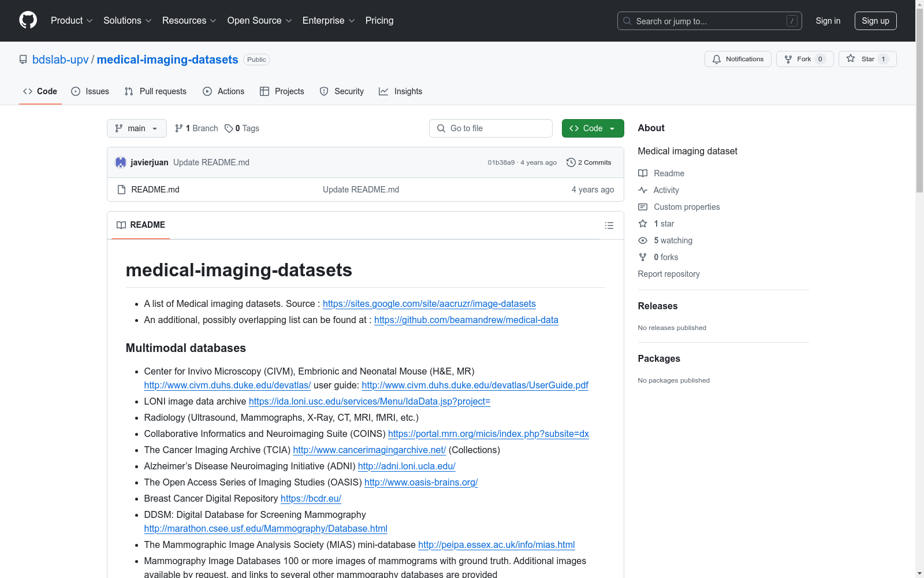Open the README book icon in sidebar
Screen dimensions: 924x578
(643, 173)
